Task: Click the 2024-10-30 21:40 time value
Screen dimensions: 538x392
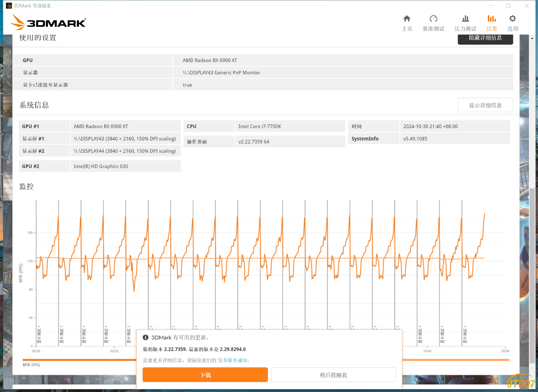Action: (430, 126)
